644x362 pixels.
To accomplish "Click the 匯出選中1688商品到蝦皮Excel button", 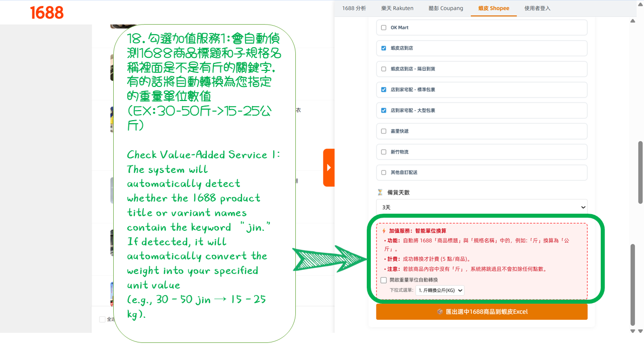I will (x=481, y=311).
